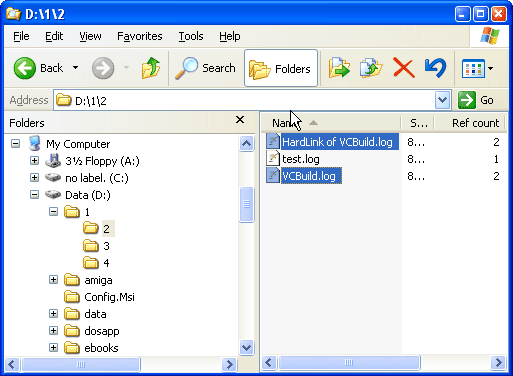Open the Views toolbar button

coord(477,69)
